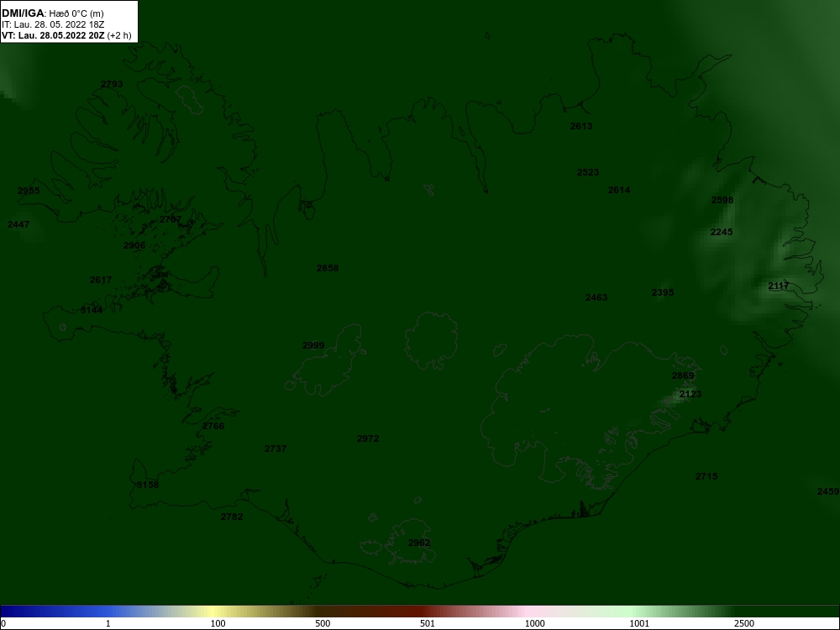The width and height of the screenshot is (840, 630).
Task: Click the value 2782 on the map
Action: pyautogui.click(x=232, y=517)
